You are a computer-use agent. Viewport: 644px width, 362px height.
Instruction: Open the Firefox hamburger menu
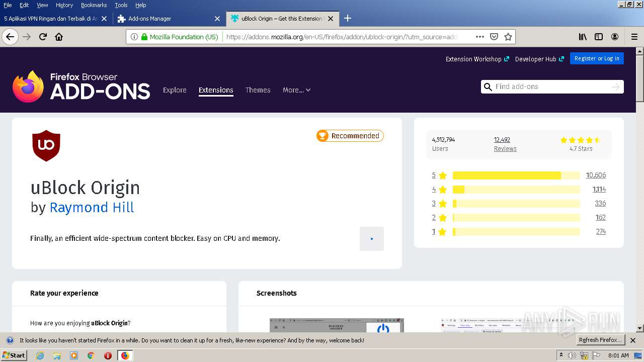coord(634,37)
